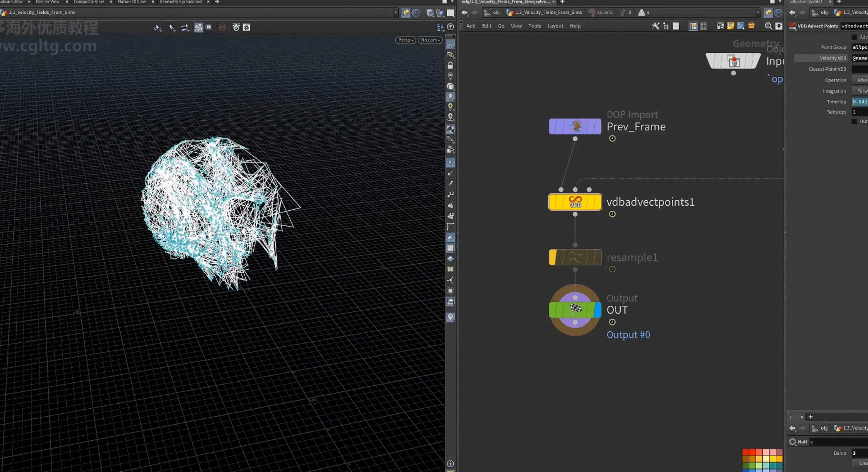This screenshot has width=868, height=472.
Task: Toggle follow-selection circle icon in viewport bar
Action: coord(416,13)
